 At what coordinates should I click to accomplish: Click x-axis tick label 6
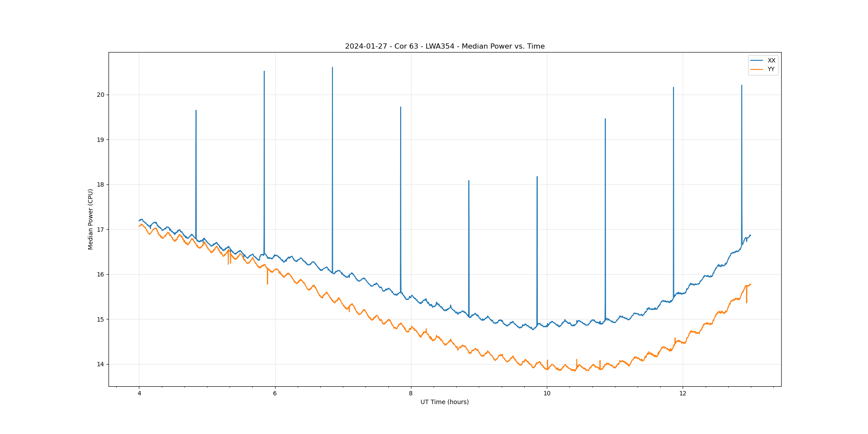point(275,394)
